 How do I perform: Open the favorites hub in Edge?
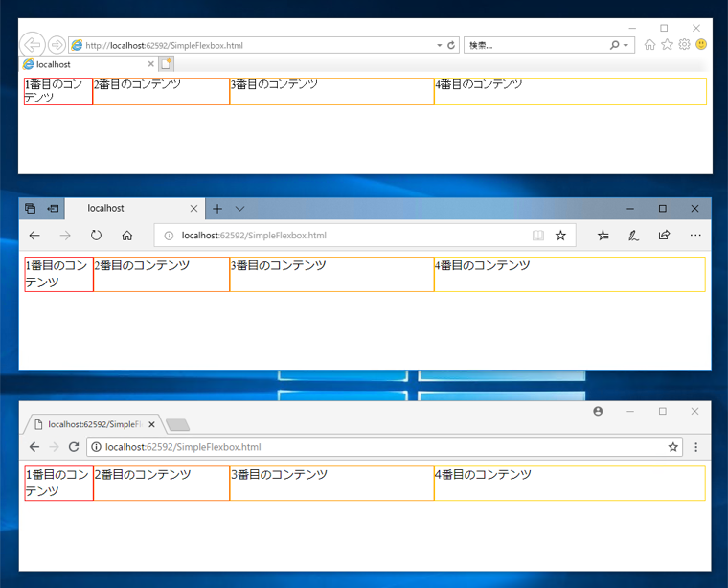pos(603,236)
